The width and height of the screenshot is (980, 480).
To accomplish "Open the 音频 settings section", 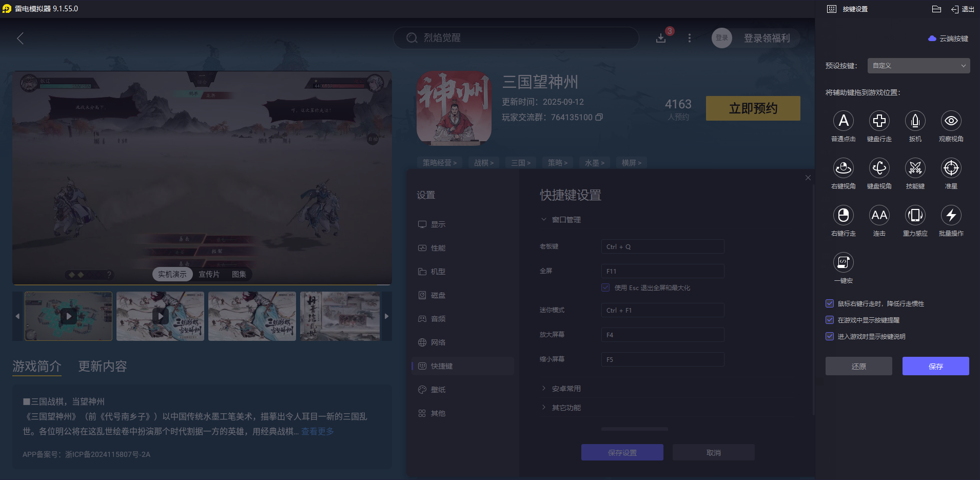I will pyautogui.click(x=439, y=318).
